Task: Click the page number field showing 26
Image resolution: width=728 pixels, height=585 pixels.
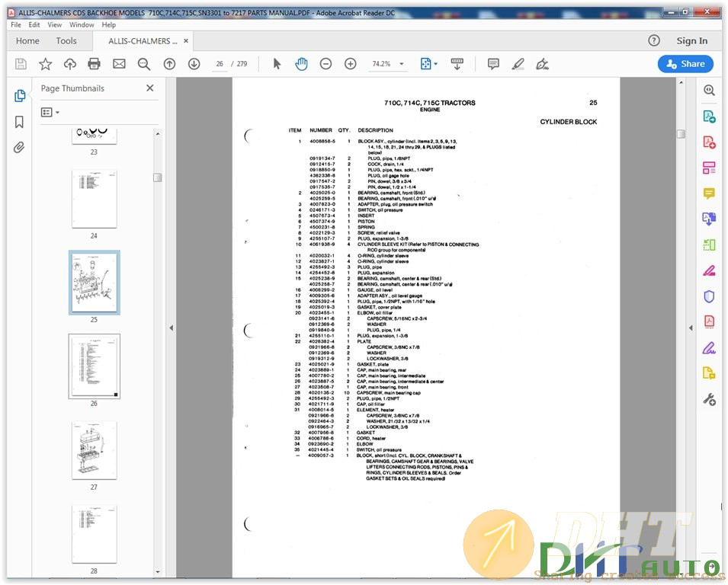Action: point(220,64)
